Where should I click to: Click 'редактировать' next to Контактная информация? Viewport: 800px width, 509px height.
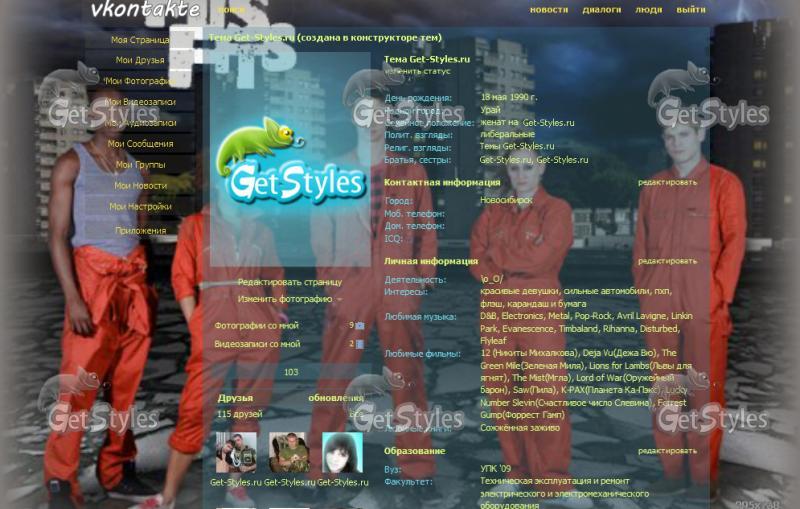tap(668, 183)
